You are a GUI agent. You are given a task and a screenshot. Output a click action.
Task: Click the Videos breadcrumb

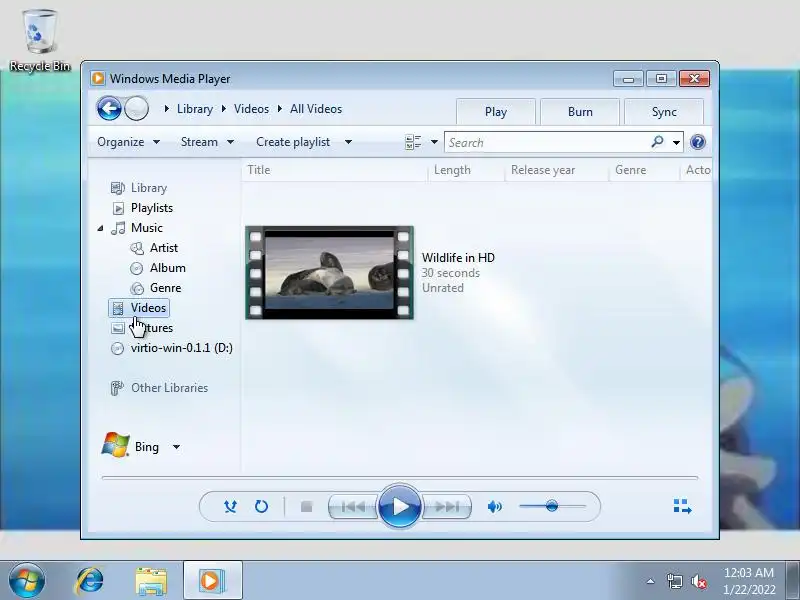click(251, 109)
